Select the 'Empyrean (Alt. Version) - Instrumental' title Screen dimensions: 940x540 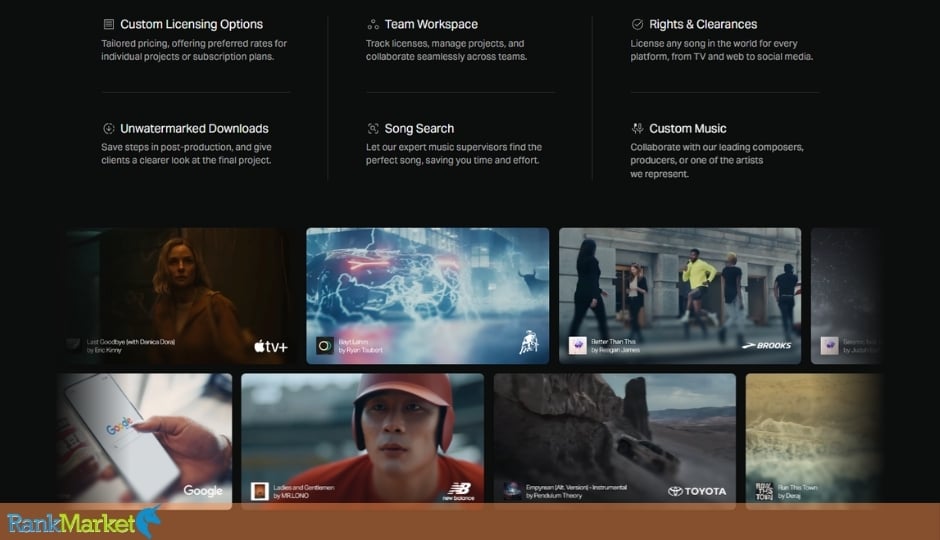coord(576,487)
